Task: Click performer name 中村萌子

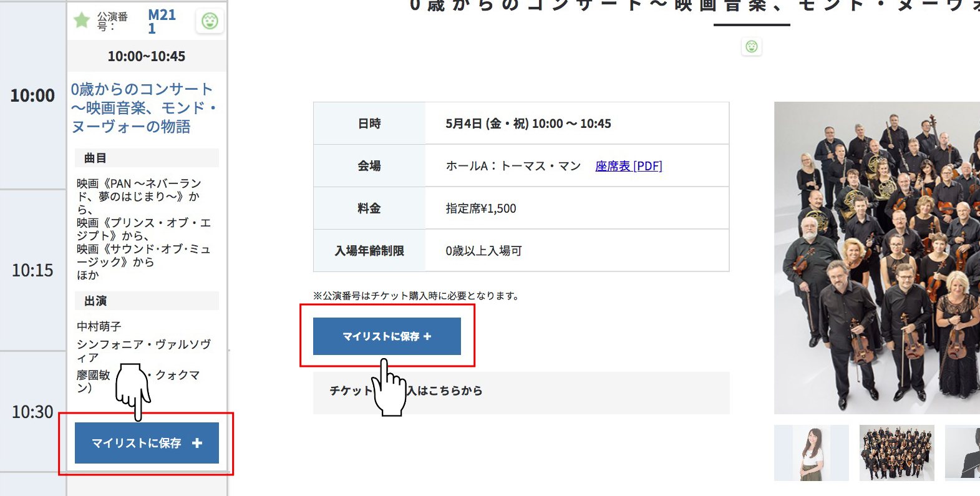Action: tap(99, 326)
